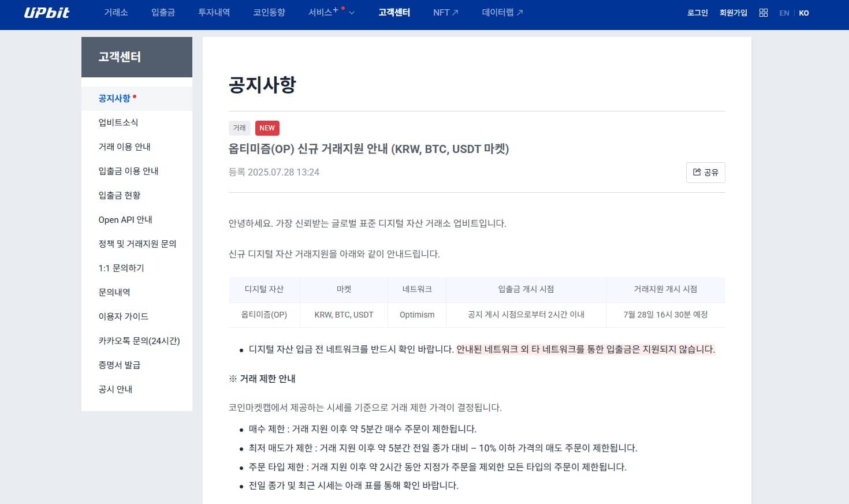Screen dimensions: 849x504
Task: Select 공지사항 in the sidebar
Action: [137, 98]
